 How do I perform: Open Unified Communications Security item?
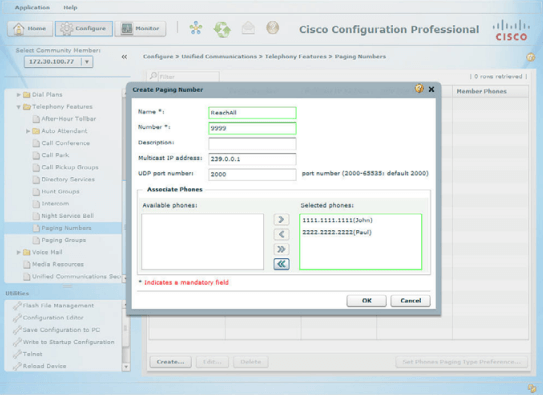click(76, 276)
